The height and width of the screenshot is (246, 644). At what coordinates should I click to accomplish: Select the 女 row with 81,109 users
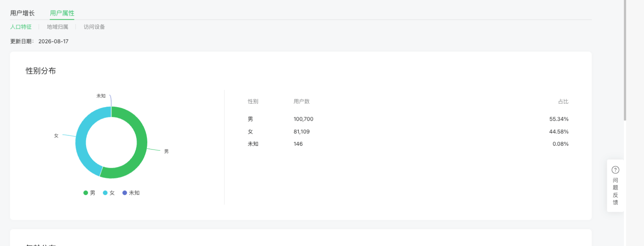click(x=408, y=132)
